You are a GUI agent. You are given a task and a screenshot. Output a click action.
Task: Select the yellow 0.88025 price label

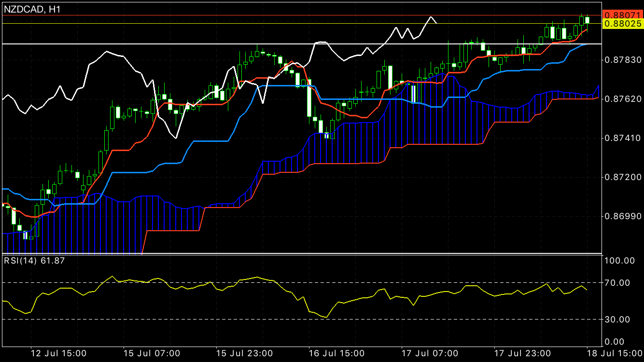623,24
